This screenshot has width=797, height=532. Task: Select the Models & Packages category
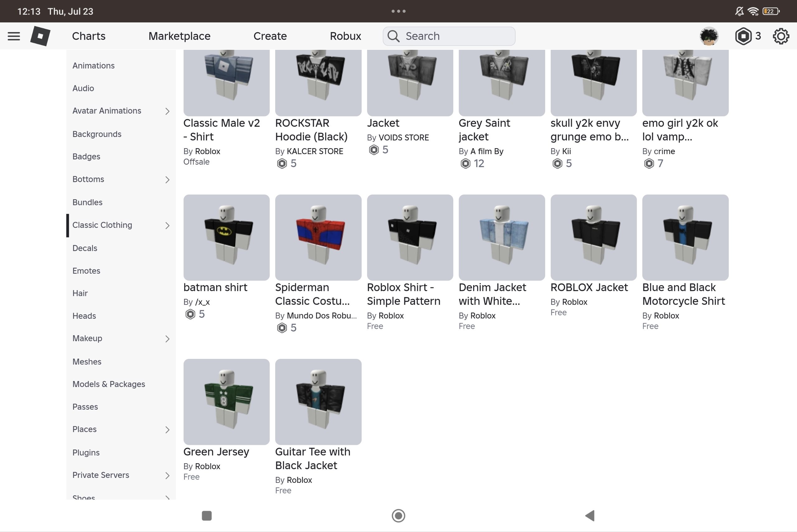point(109,384)
